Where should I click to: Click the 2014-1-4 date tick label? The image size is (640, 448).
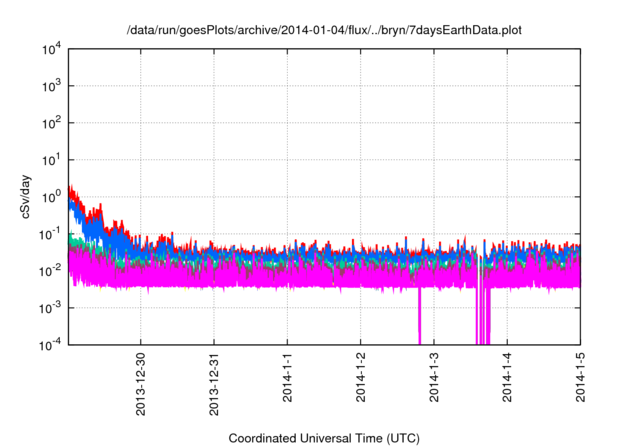(x=507, y=377)
